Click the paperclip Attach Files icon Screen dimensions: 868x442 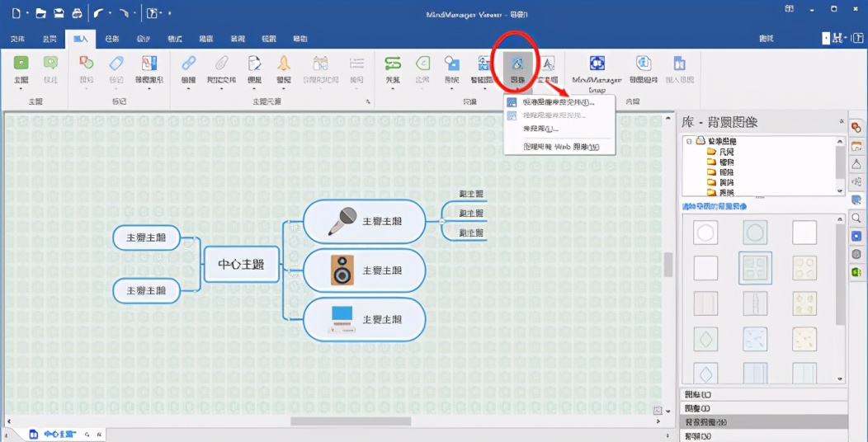tap(221, 63)
